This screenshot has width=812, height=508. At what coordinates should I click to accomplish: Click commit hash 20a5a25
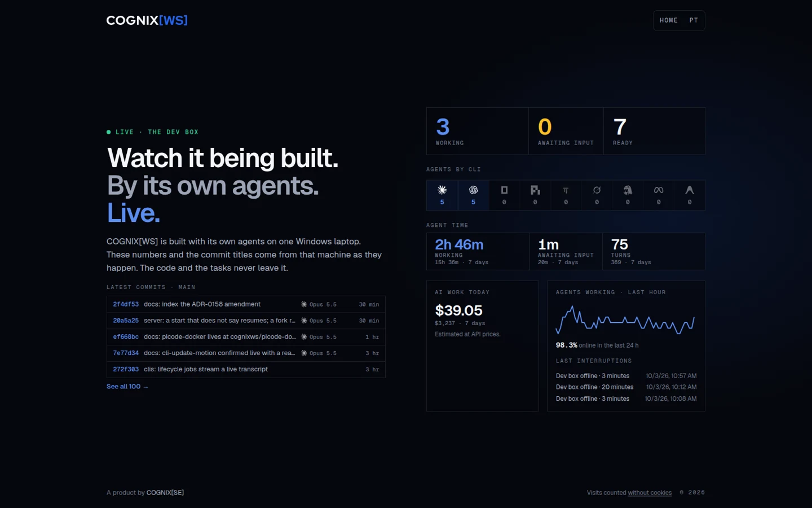point(126,321)
